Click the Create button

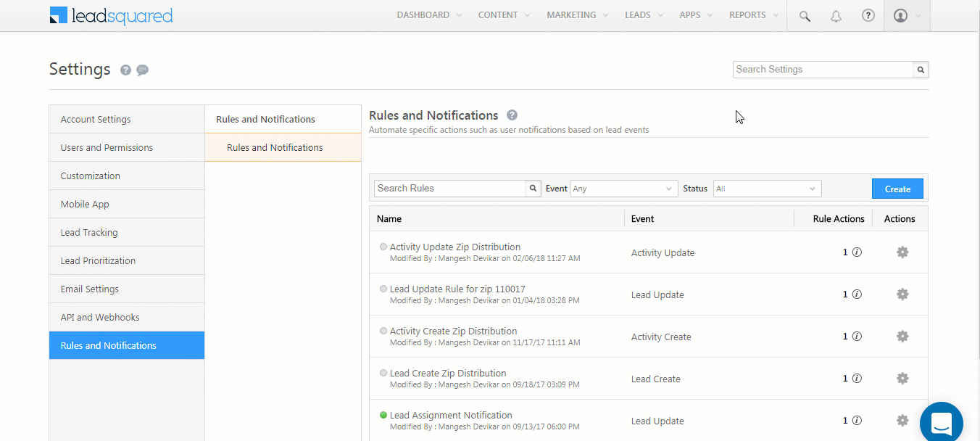(x=897, y=188)
